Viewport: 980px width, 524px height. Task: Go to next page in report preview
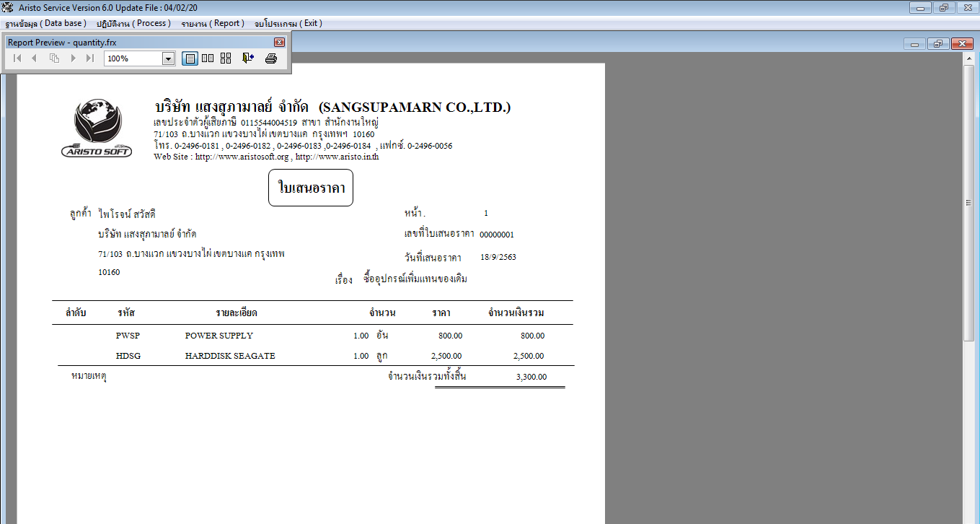tap(74, 58)
